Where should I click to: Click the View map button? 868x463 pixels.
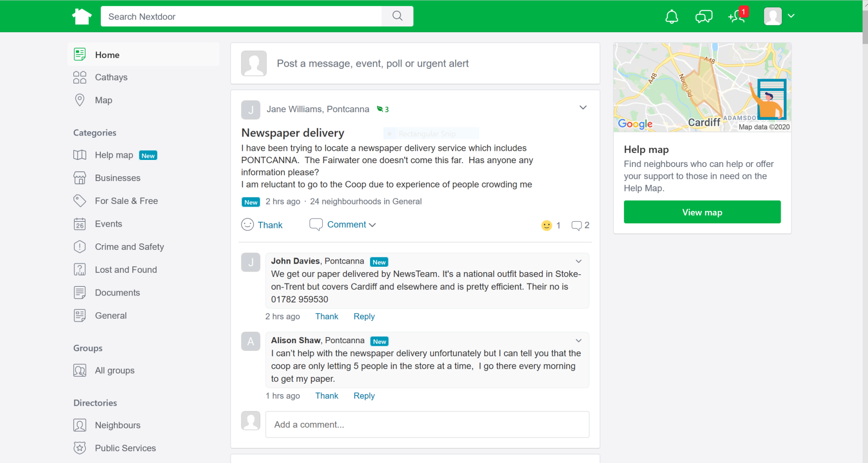pyautogui.click(x=702, y=212)
